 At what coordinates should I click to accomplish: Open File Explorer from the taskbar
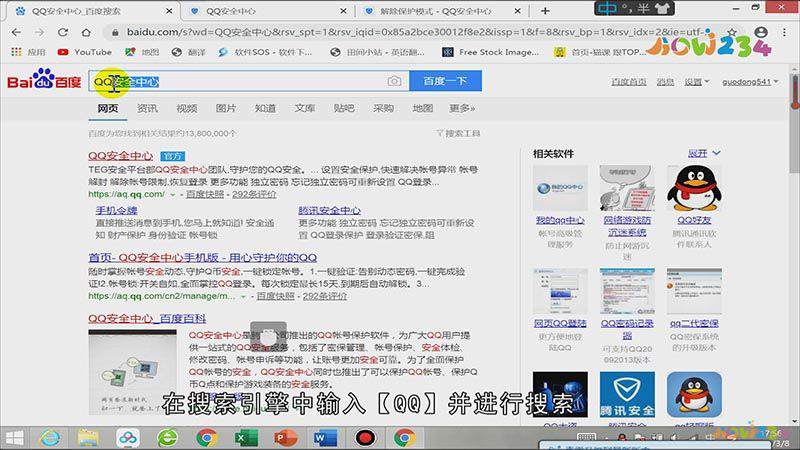pos(88,438)
